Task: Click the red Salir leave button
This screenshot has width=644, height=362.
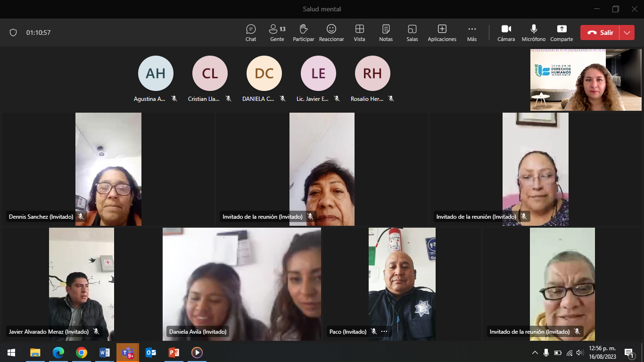Action: (x=600, y=33)
